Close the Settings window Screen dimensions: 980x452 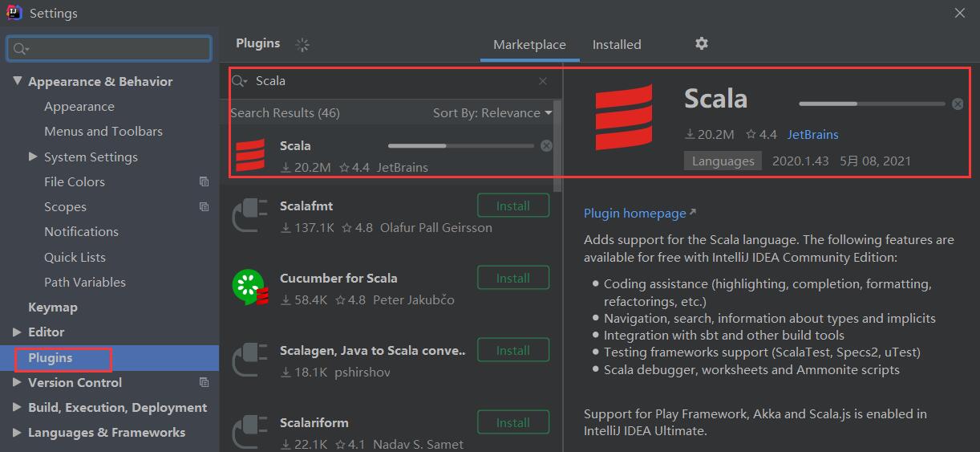click(x=960, y=13)
